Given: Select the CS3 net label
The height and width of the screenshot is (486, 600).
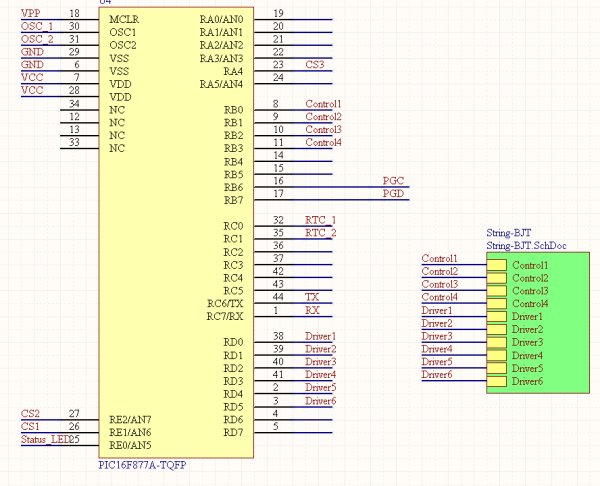Looking at the screenshot, I should point(315,65).
